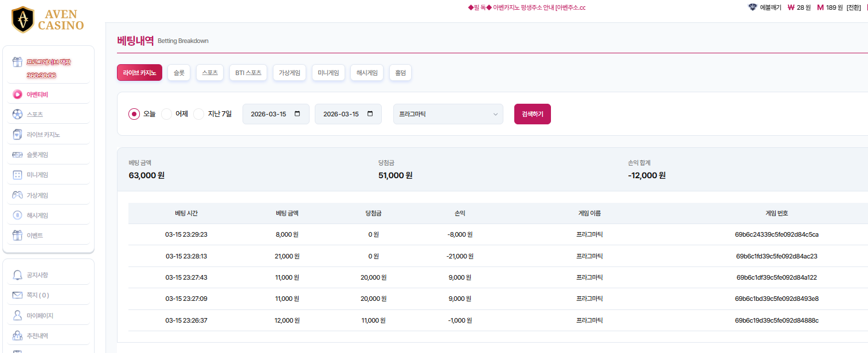Open 마이페이지 user icon

click(17, 315)
